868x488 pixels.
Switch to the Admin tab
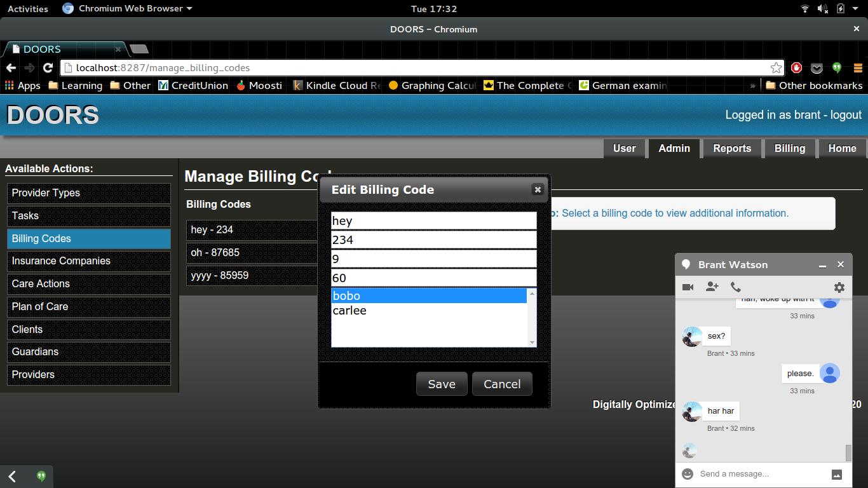click(674, 148)
